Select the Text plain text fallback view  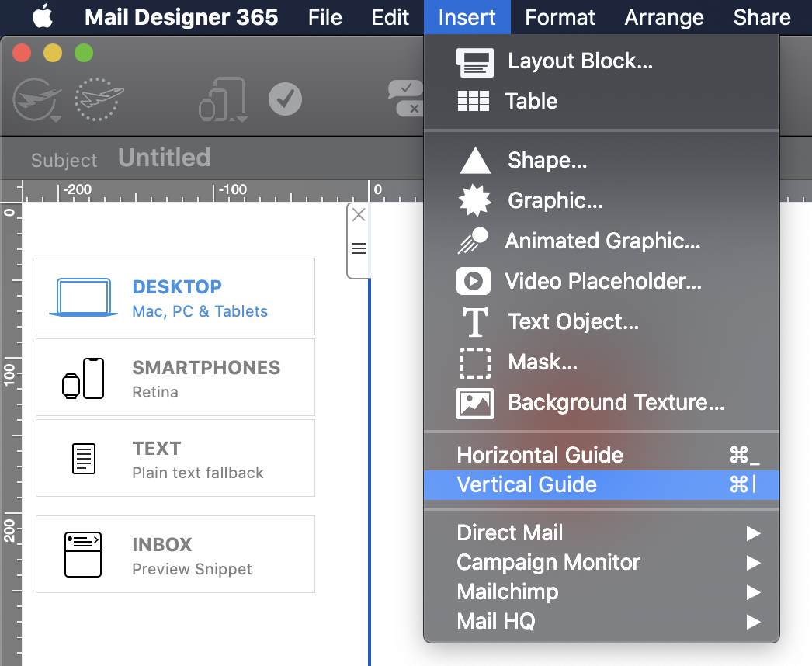(175, 458)
